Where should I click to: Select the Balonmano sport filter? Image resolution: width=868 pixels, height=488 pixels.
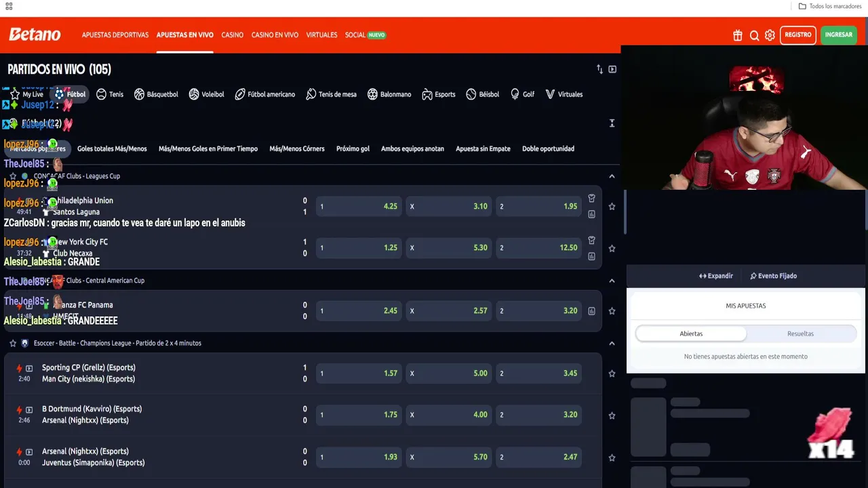click(389, 94)
